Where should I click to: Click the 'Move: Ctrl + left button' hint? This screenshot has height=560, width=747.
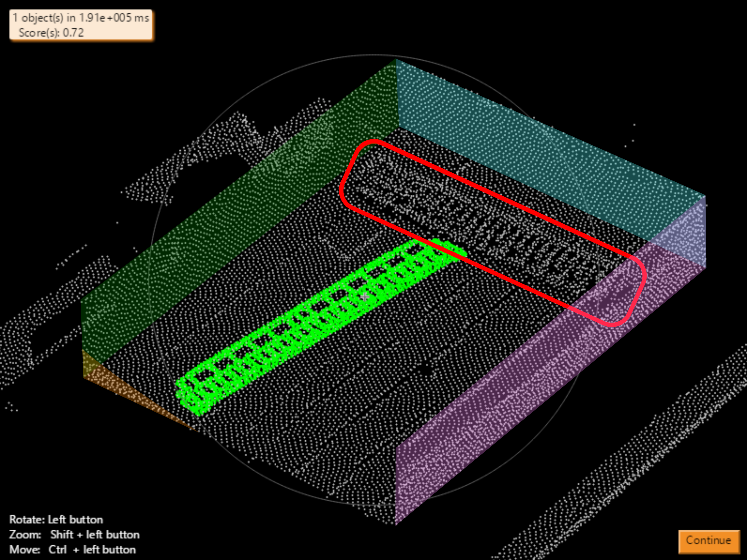click(72, 550)
